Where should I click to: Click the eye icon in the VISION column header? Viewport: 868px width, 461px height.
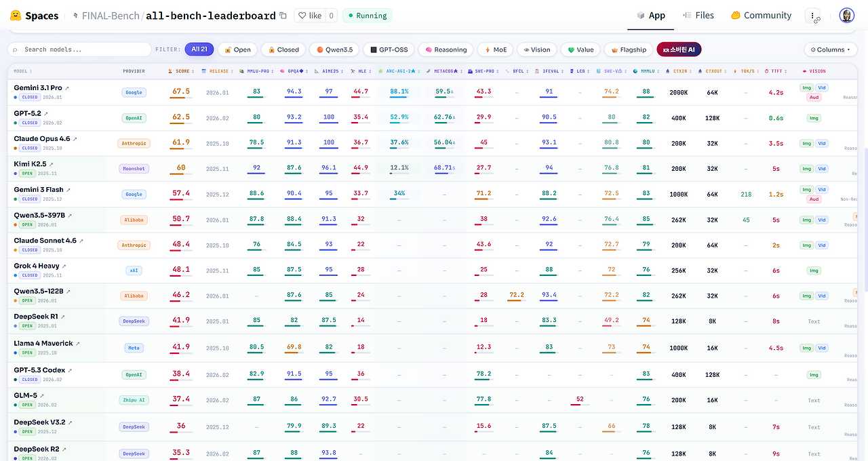point(804,71)
